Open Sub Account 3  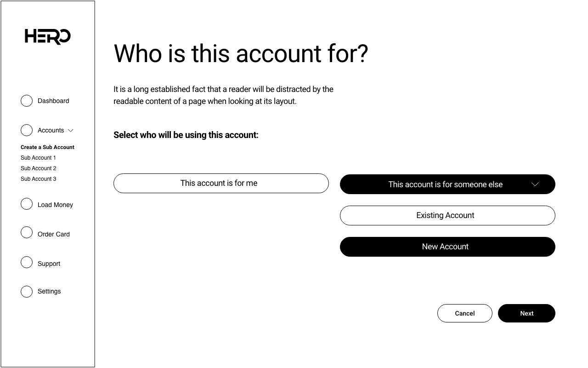[38, 179]
